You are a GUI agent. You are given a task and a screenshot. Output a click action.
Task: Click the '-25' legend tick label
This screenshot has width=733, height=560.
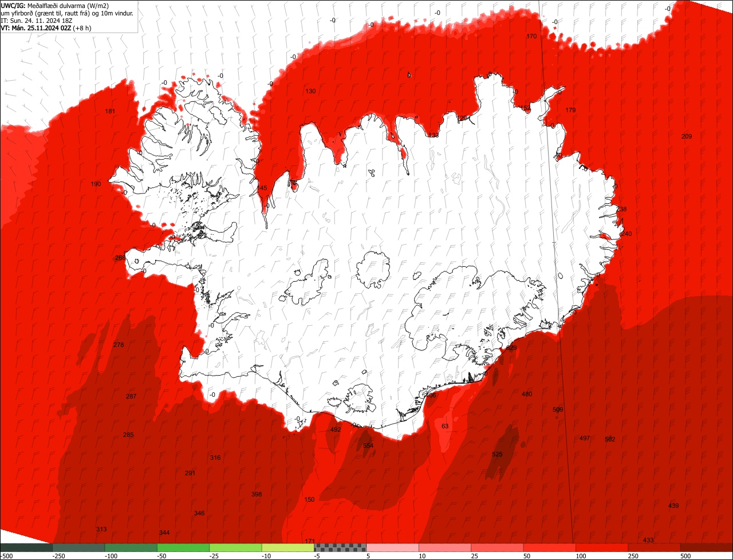point(214,556)
